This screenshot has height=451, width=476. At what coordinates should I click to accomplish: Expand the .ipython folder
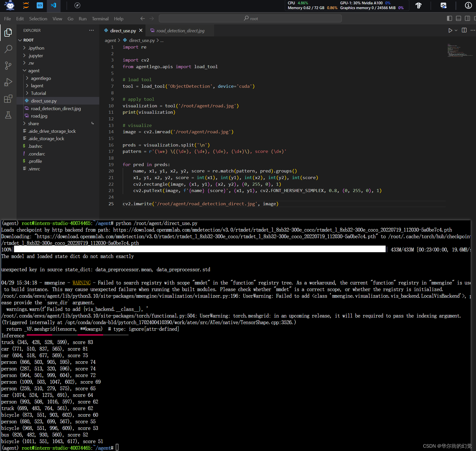point(58,48)
